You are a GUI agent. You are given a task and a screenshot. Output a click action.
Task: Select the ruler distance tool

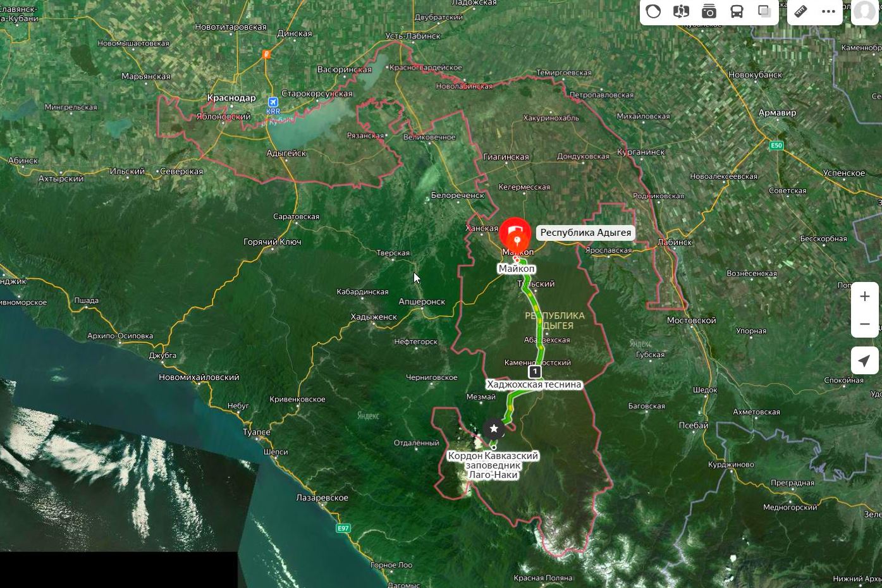[x=800, y=11]
